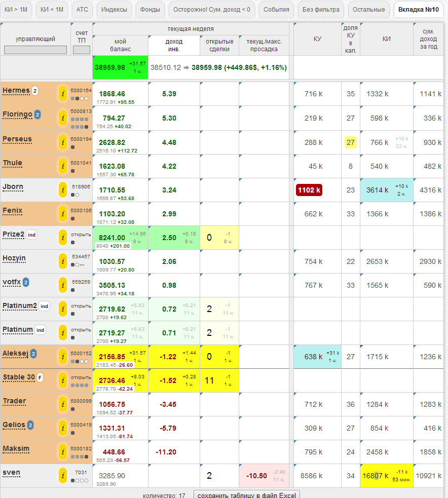Click the blue badge 2 next to Aleksej
The image size is (448, 498).
[x=33, y=354]
